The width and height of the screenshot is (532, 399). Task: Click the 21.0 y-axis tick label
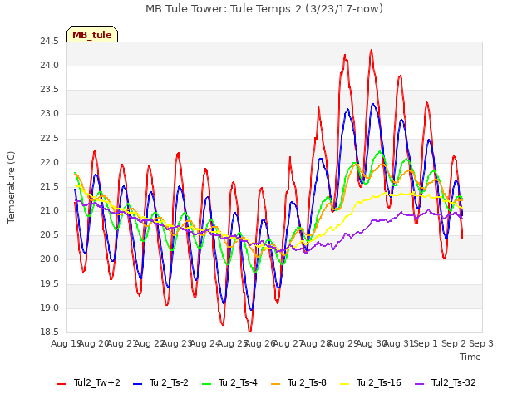click(x=50, y=211)
